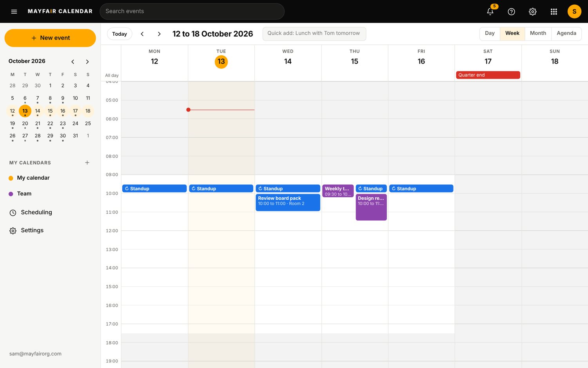Open the apps grid launcher

pyautogui.click(x=554, y=11)
